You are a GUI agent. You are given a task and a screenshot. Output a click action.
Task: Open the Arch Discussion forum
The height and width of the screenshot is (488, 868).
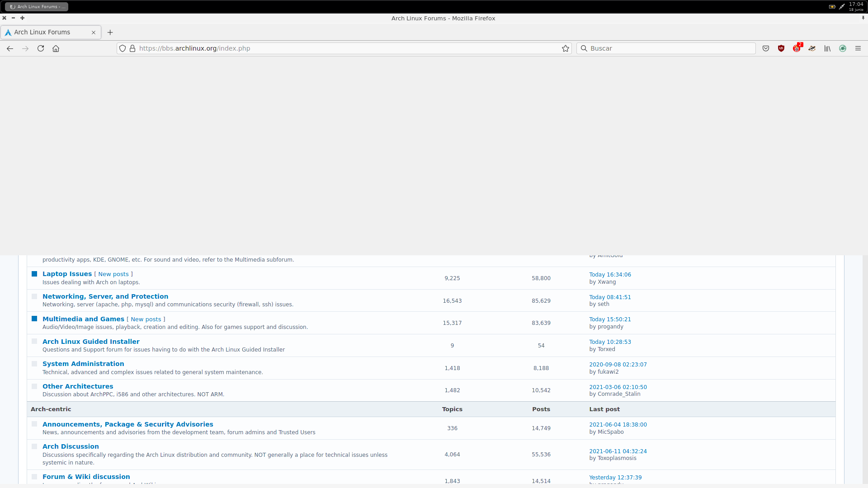coord(71,446)
